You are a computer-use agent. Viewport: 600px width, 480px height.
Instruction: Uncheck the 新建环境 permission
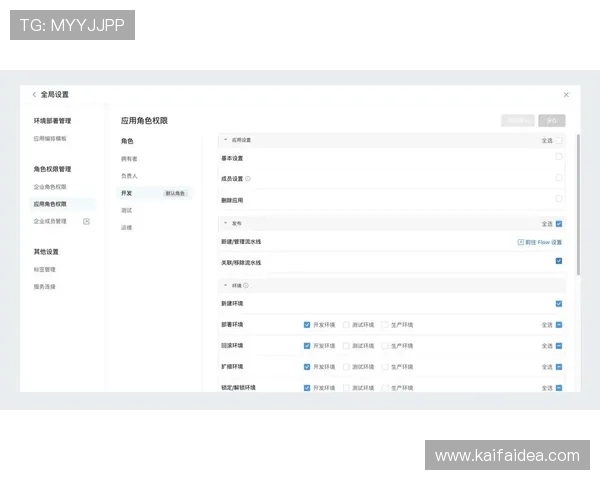[x=559, y=304]
